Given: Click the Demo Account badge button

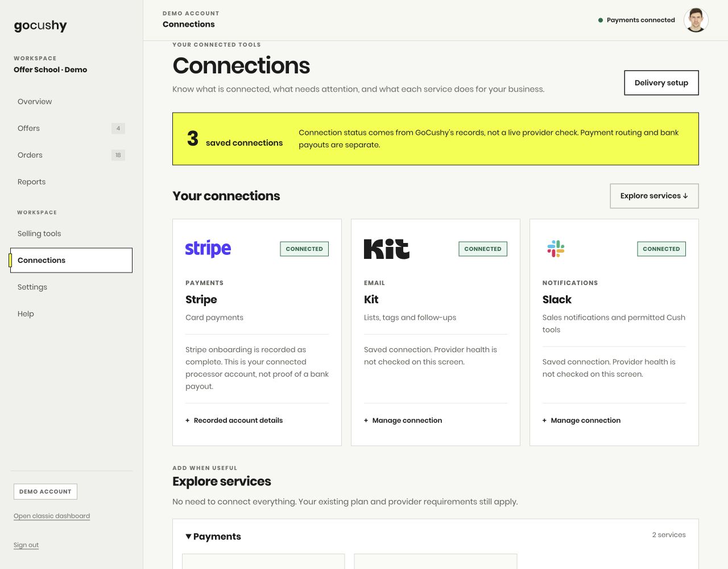Looking at the screenshot, I should (x=45, y=492).
